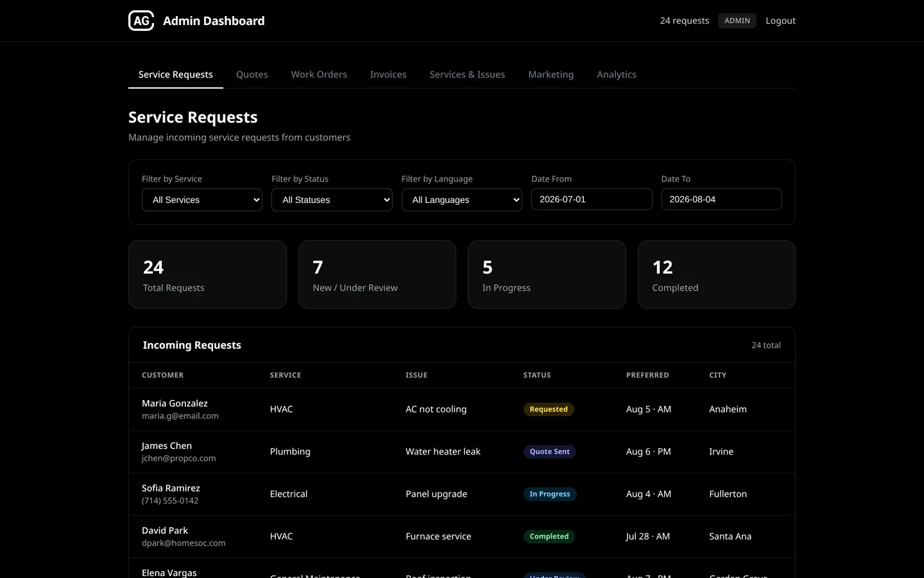Click the ADMIN badge in header
The width and height of the screenshot is (924, 578).
click(737, 21)
